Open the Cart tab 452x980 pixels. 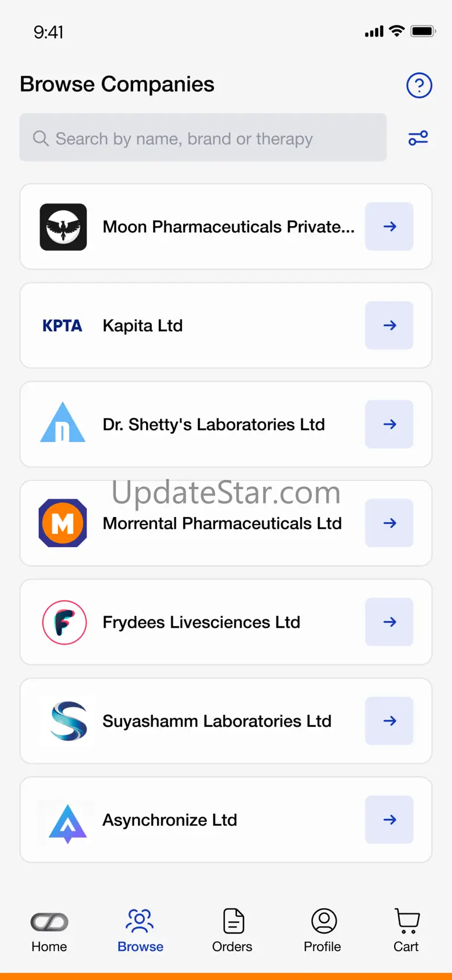(406, 931)
